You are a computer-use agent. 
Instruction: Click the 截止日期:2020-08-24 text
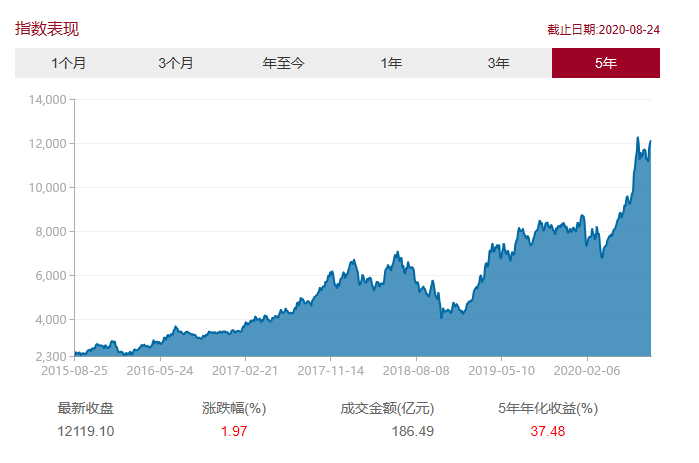click(603, 30)
